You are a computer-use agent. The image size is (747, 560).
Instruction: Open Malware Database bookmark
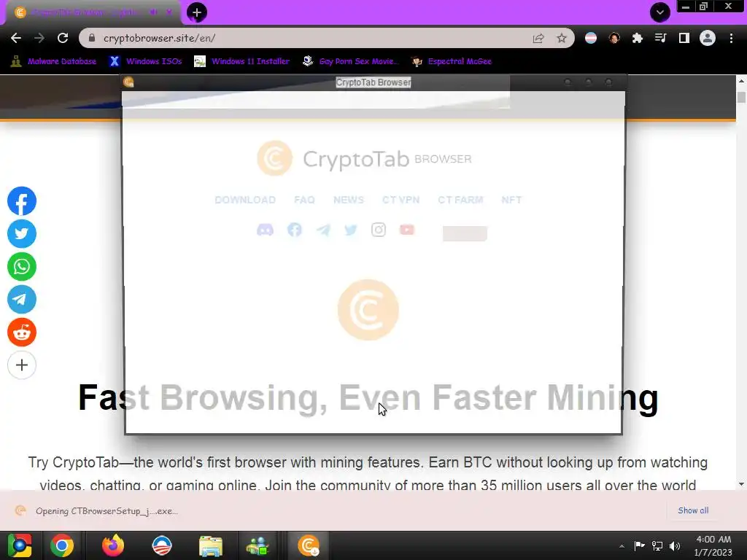[53, 61]
